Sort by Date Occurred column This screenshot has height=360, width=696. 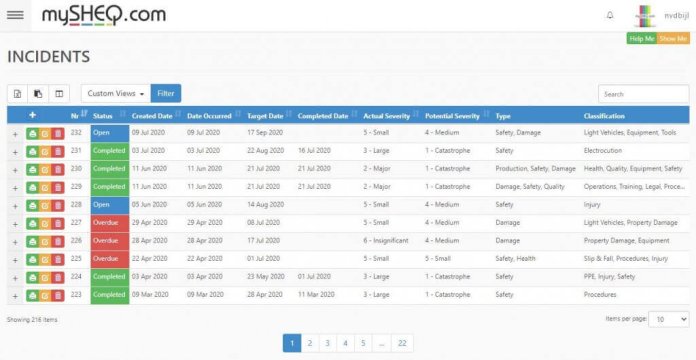tap(214, 115)
